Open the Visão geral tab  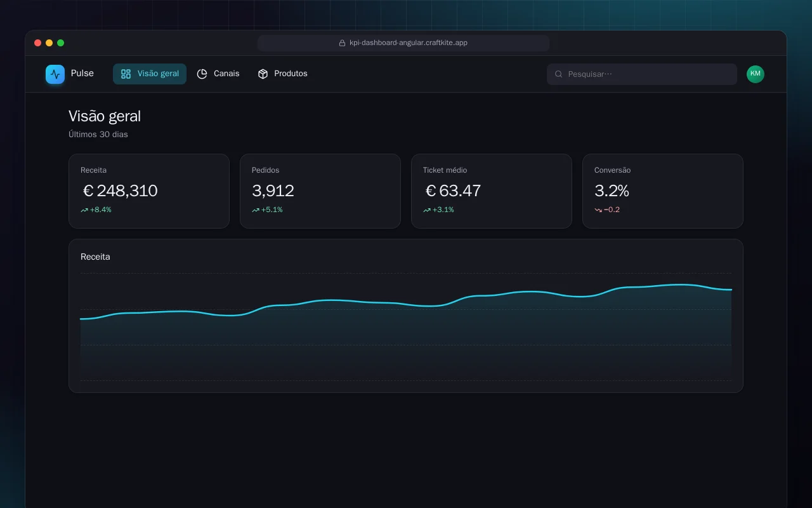pyautogui.click(x=150, y=74)
